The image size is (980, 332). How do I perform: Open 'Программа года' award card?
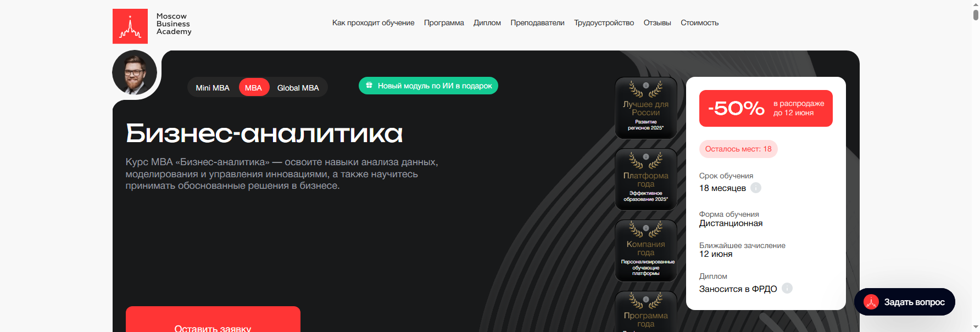(645, 311)
